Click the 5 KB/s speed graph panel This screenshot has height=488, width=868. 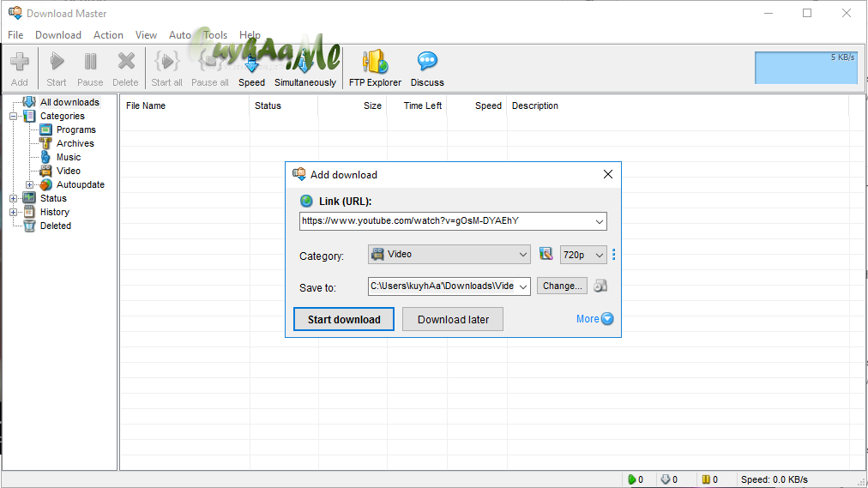click(806, 68)
